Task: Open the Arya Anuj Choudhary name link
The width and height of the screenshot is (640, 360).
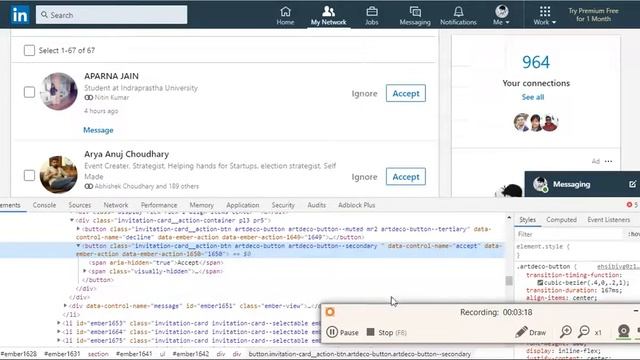Action: point(127,154)
